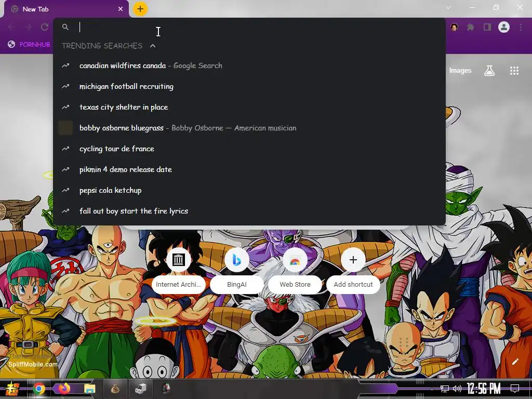532x399 pixels.
Task: Open Chrome three-dot menu
Action: tap(521, 27)
